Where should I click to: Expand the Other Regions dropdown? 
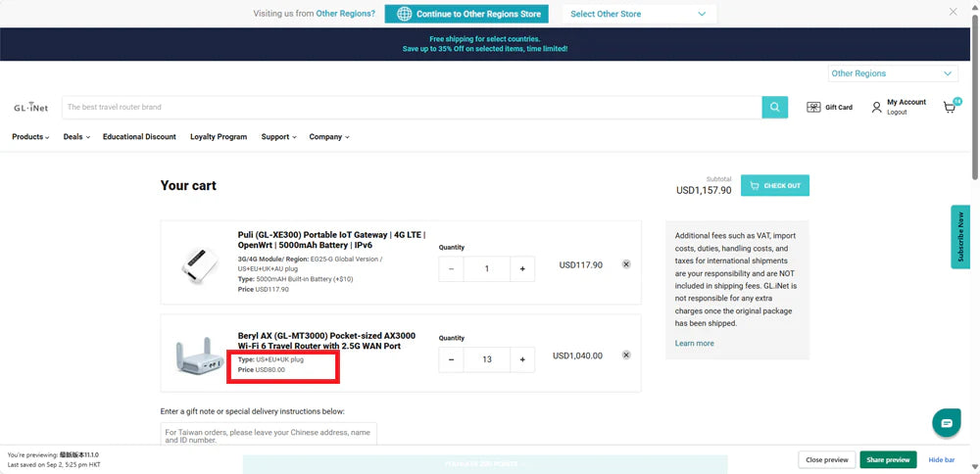(892, 73)
